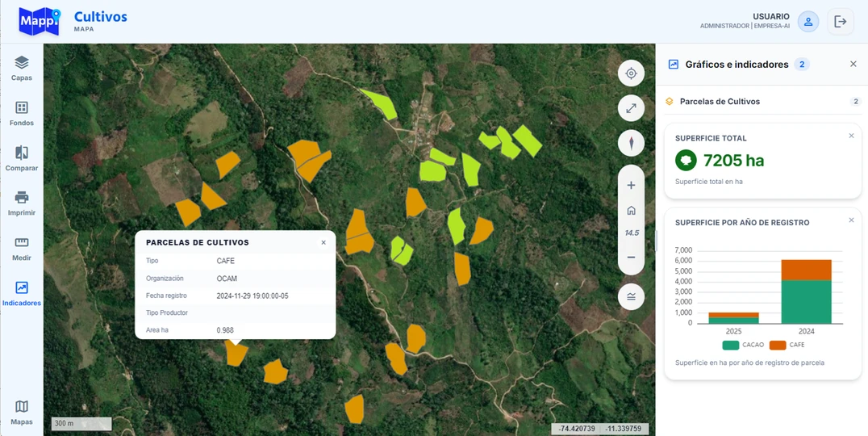Click the OCAM organization value
The image size is (868, 436).
tap(227, 278)
